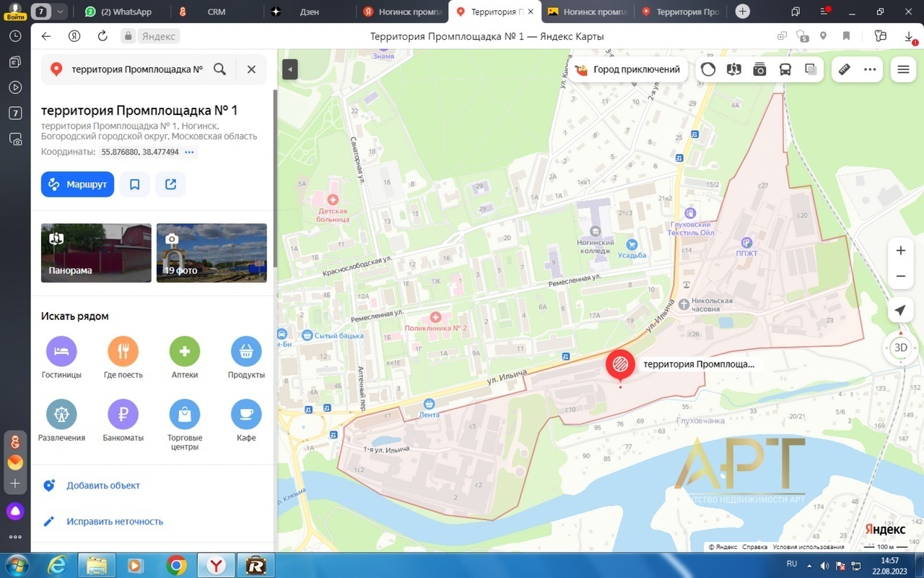Select the Гостиницы nearby category
This screenshot has height=578, width=924.
[61, 358]
